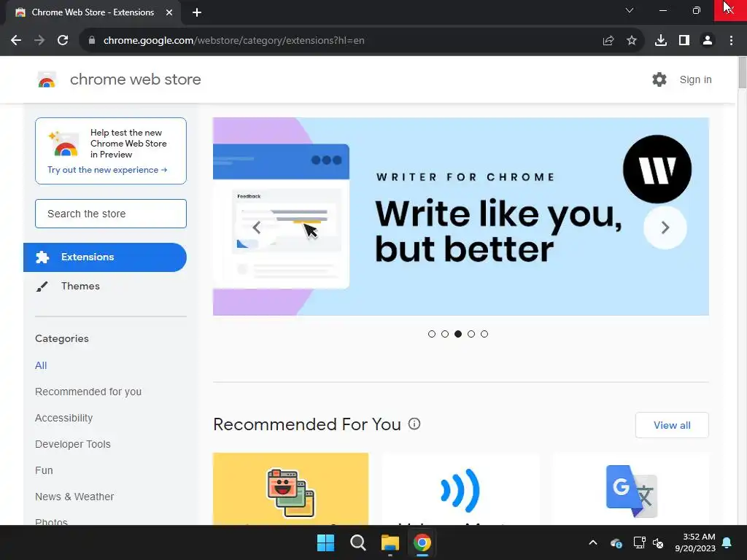The image size is (747, 560).
Task: Open Recommended for you category
Action: click(88, 392)
